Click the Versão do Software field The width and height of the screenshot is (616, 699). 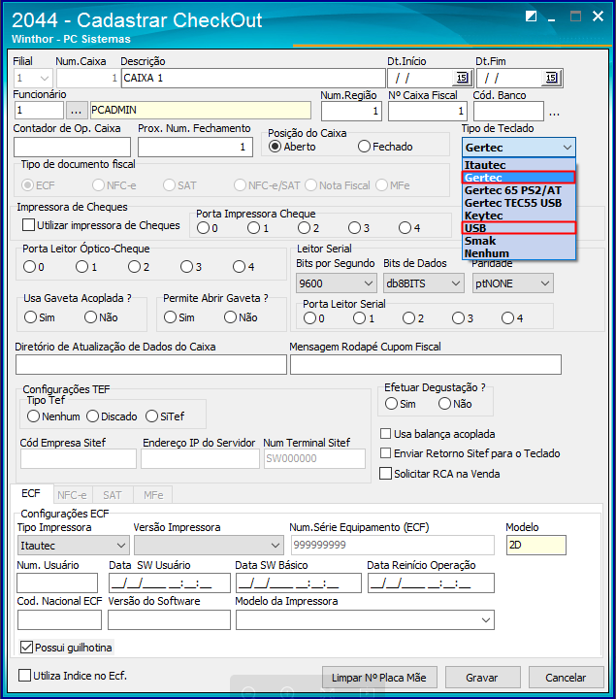pos(169,619)
